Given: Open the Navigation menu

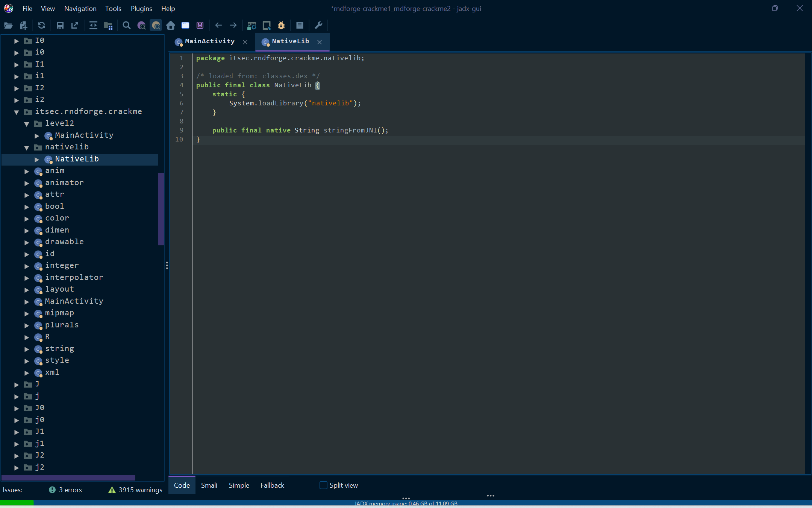Looking at the screenshot, I should [x=80, y=8].
